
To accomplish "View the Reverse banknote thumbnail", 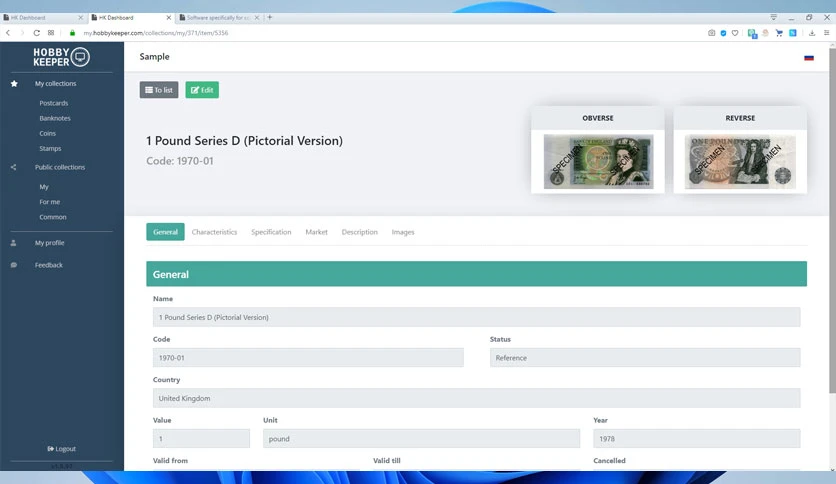I will [x=740, y=162].
